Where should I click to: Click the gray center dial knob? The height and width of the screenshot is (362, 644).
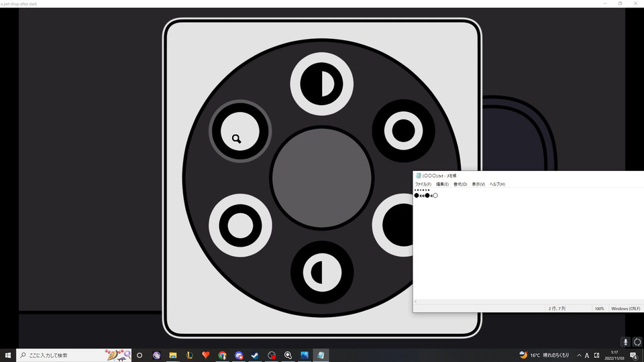tap(321, 178)
